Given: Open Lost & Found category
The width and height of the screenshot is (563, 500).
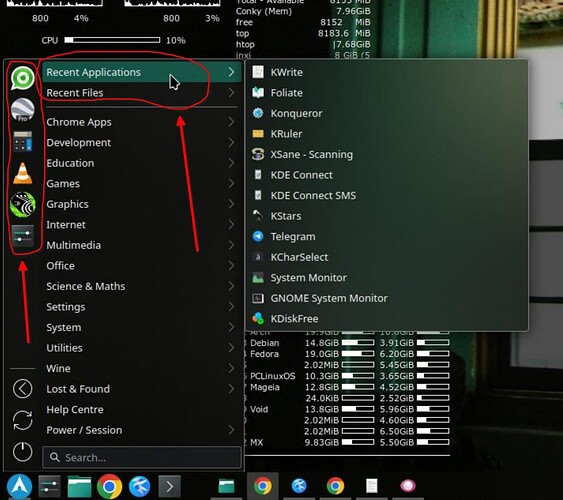Looking at the screenshot, I should coord(142,389).
